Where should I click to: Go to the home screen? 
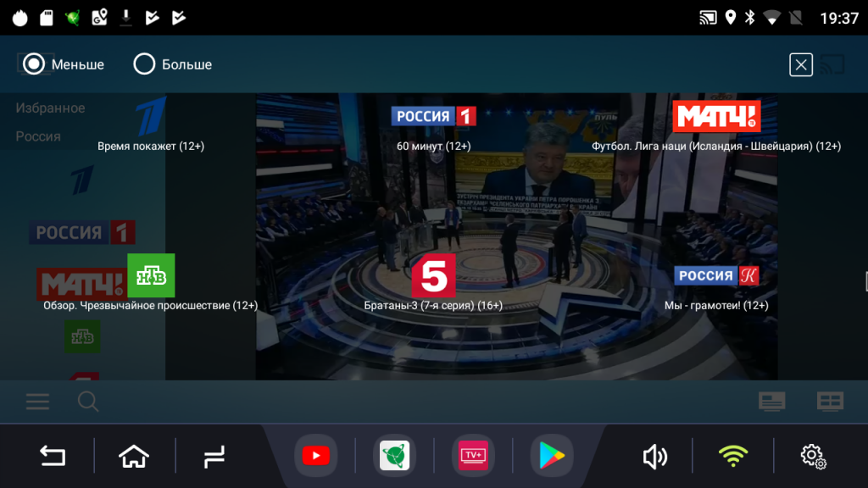click(134, 457)
